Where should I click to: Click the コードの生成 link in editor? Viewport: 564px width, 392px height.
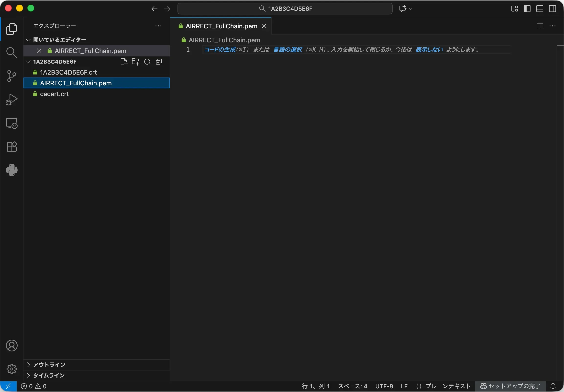(220, 50)
